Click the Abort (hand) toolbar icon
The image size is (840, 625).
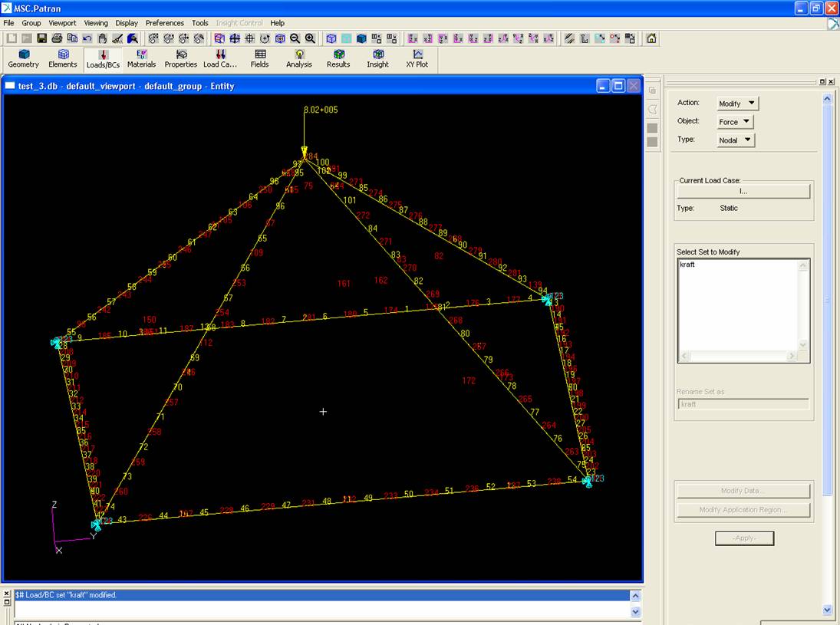[102, 38]
